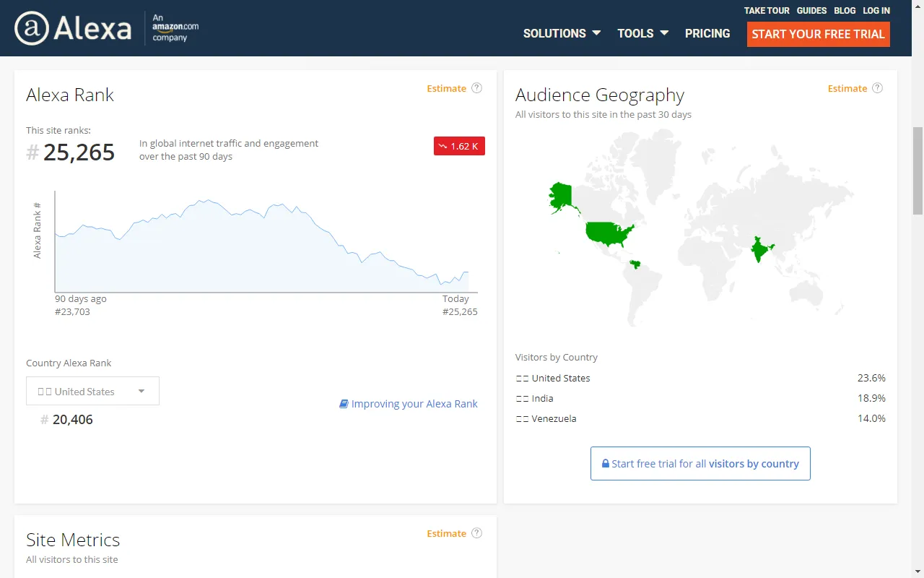924x578 pixels.
Task: Click the Venezuela visitors row
Action: point(700,418)
